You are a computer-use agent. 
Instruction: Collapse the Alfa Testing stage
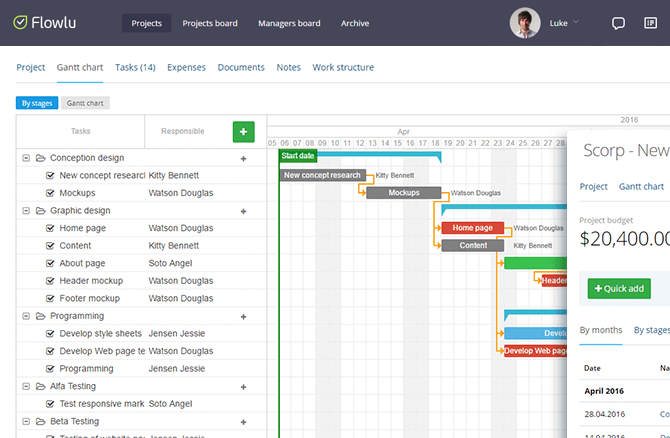pyautogui.click(x=26, y=386)
